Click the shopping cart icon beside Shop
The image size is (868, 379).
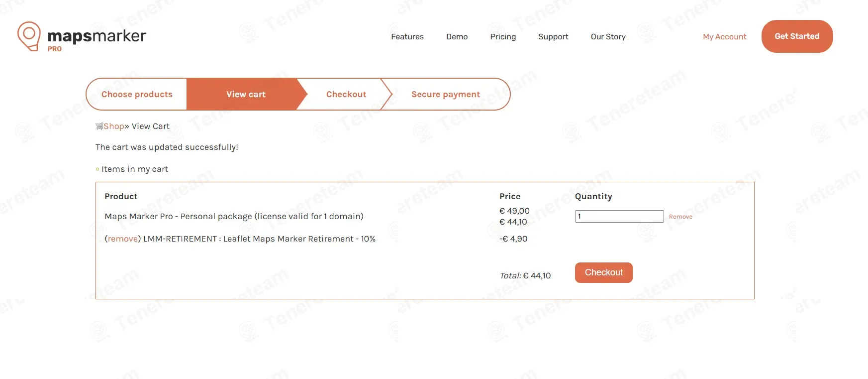pos(99,126)
